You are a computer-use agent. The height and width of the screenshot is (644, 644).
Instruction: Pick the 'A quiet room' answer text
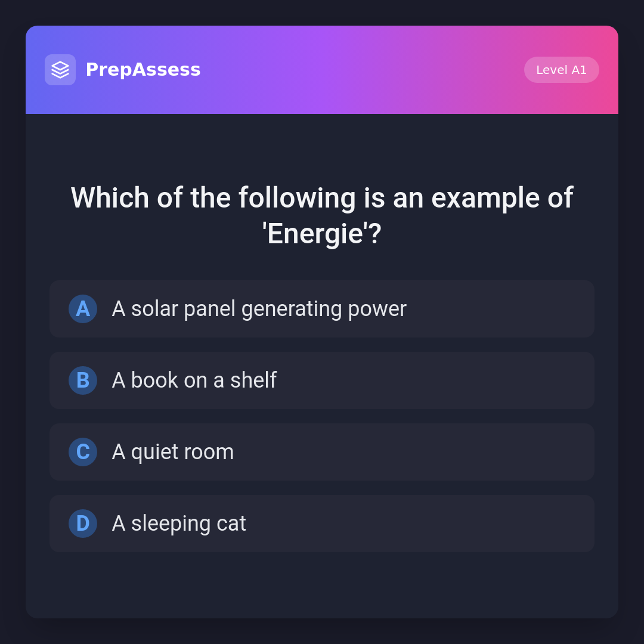173,452
